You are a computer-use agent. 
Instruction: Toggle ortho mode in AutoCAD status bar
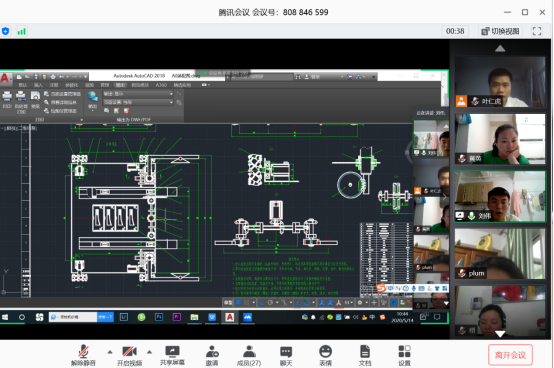261,303
